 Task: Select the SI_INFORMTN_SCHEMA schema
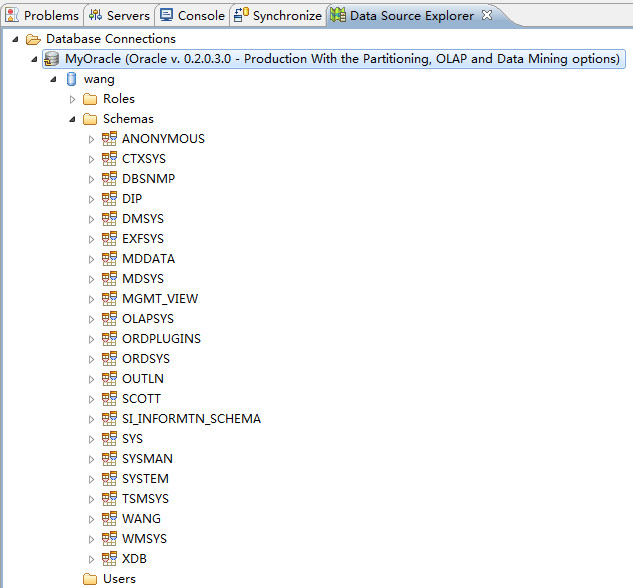(x=191, y=419)
